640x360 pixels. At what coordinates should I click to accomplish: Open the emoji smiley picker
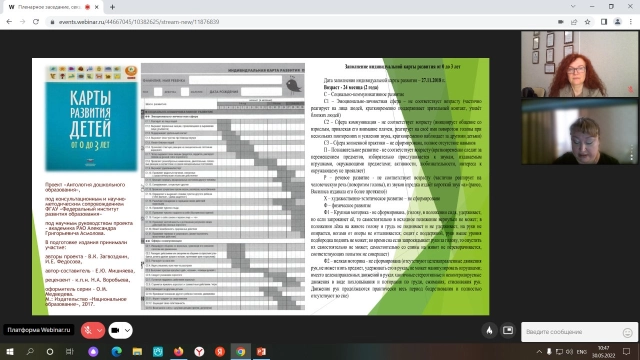(x=627, y=333)
